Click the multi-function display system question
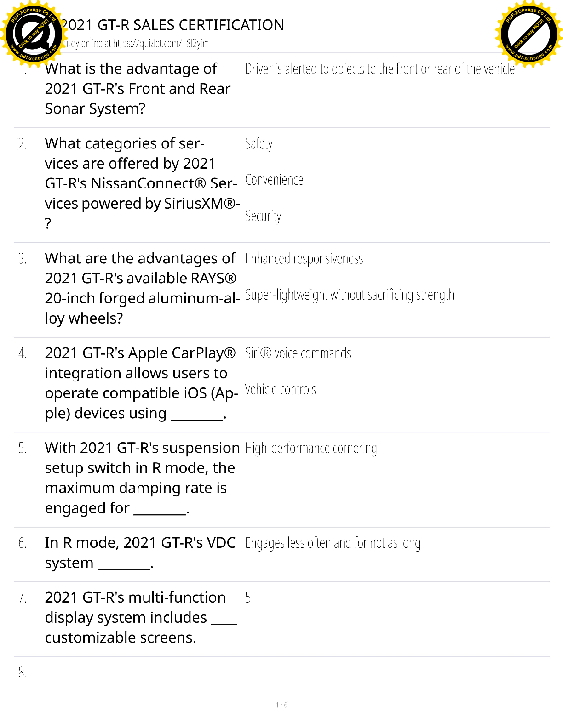The height and width of the screenshot is (728, 563). 140,618
